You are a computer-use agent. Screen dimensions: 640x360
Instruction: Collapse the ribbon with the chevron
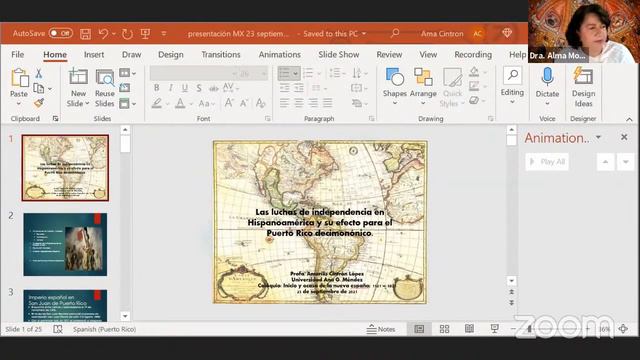coord(629,119)
